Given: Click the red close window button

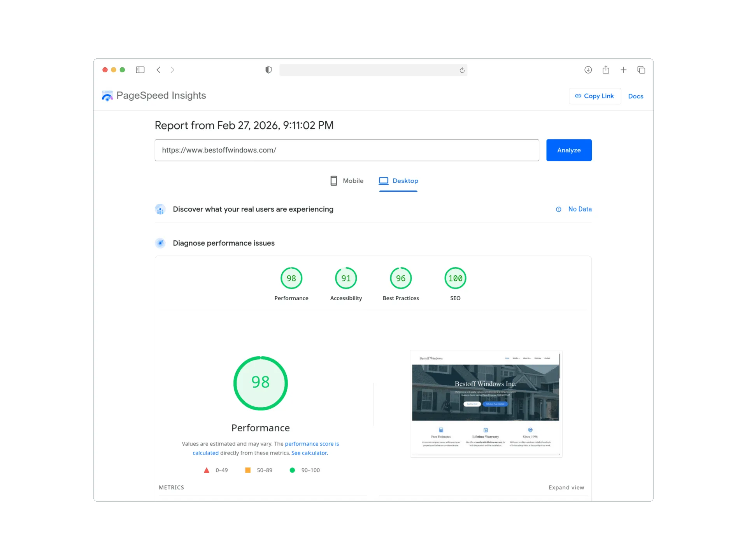Looking at the screenshot, I should 105,70.
